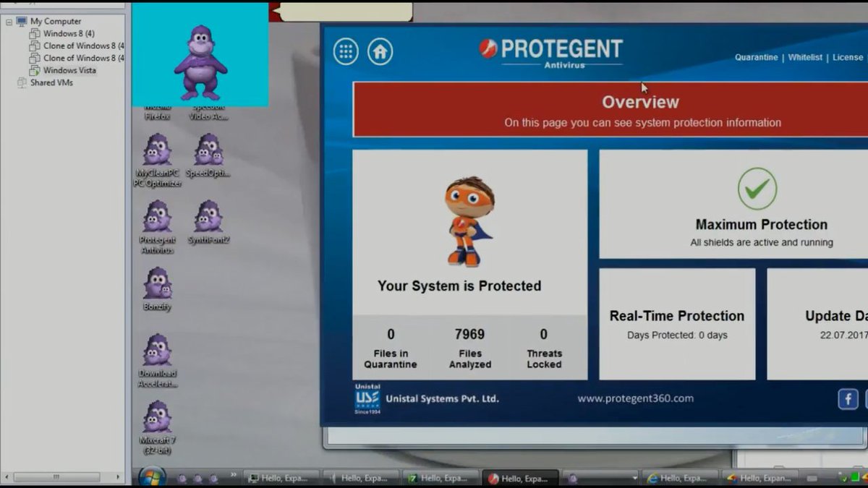868x488 pixels.
Task: Click library scrollbar left arrow
Action: [8, 477]
